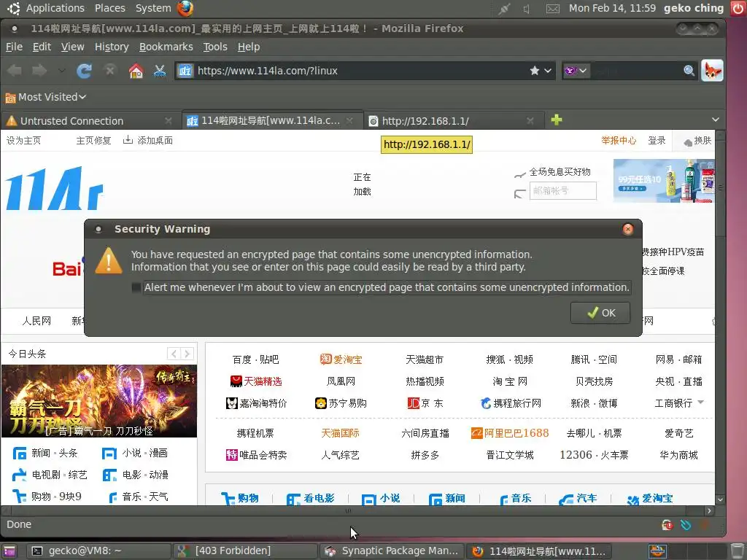The height and width of the screenshot is (560, 747).
Task: Click the workspace switcher in bottom panel
Action: coord(657,551)
